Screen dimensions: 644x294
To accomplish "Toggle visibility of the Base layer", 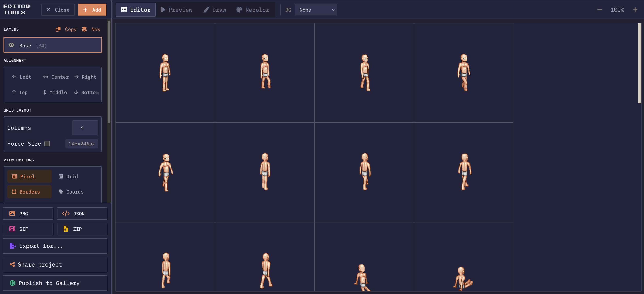I will tap(11, 45).
